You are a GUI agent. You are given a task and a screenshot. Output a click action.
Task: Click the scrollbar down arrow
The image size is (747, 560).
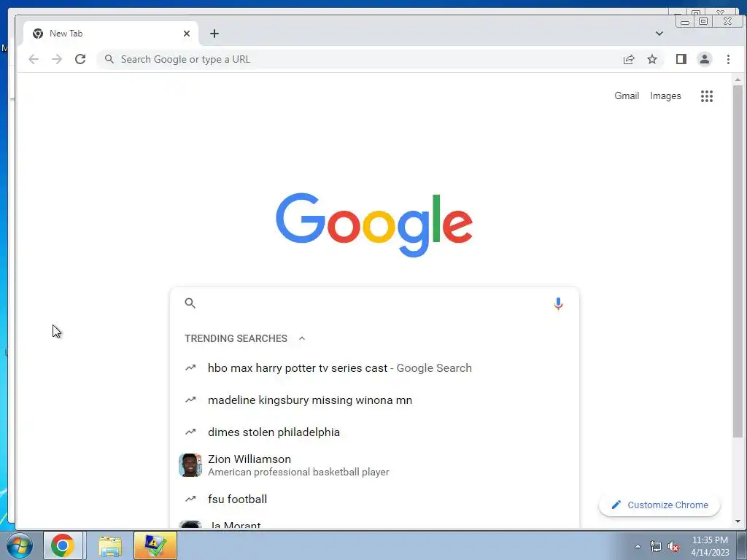738,521
